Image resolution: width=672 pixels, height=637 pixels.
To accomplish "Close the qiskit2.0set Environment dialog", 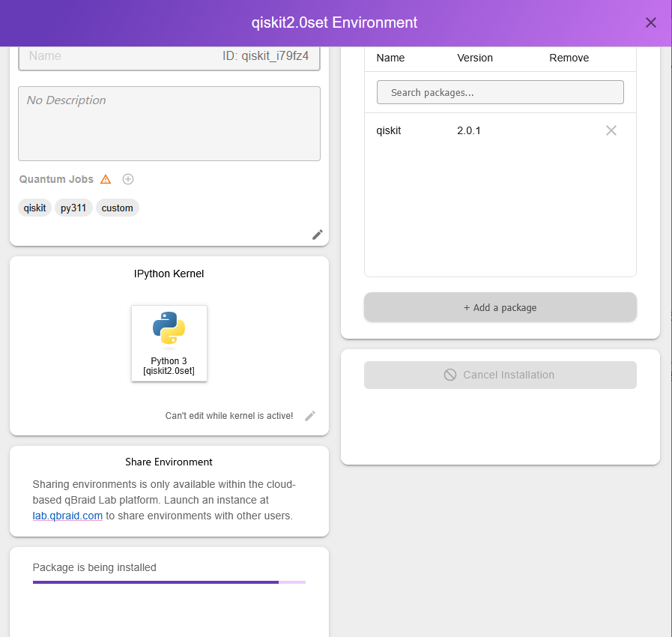I will [x=650, y=22].
